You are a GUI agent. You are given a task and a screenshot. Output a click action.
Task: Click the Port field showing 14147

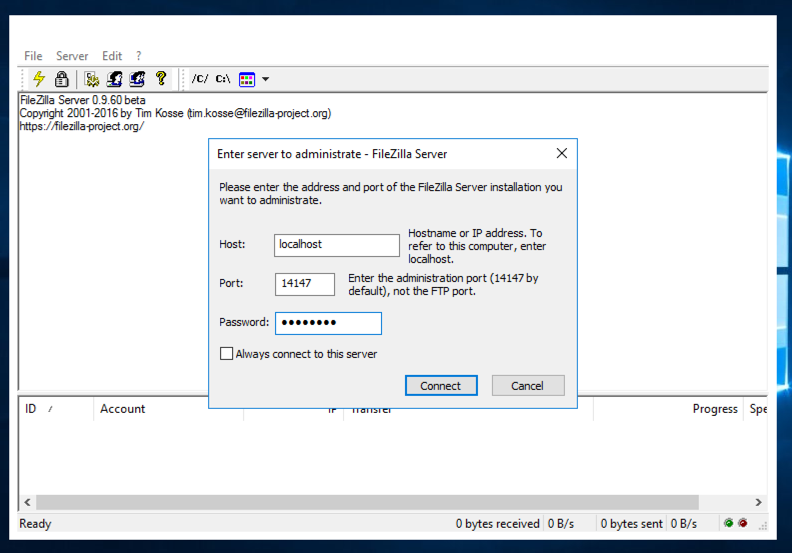pyautogui.click(x=305, y=284)
